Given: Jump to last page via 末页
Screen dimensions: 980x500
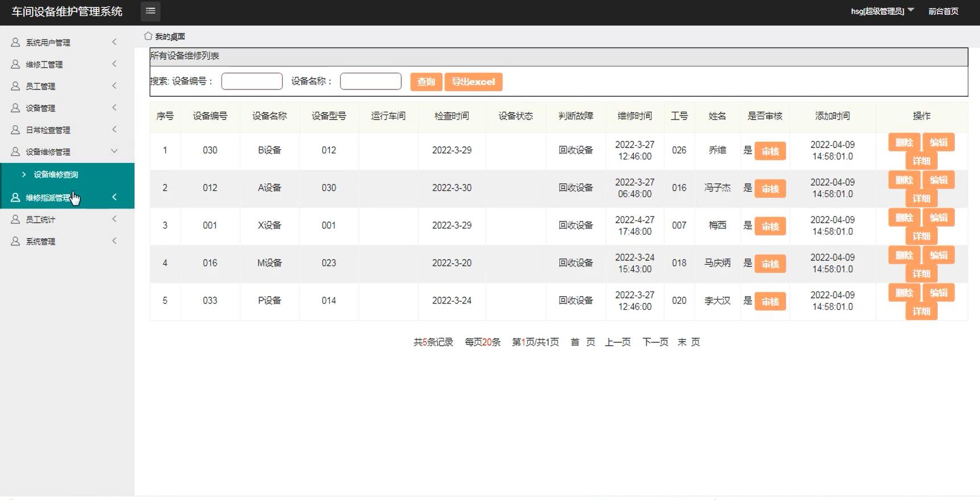Looking at the screenshot, I should pyautogui.click(x=689, y=342).
